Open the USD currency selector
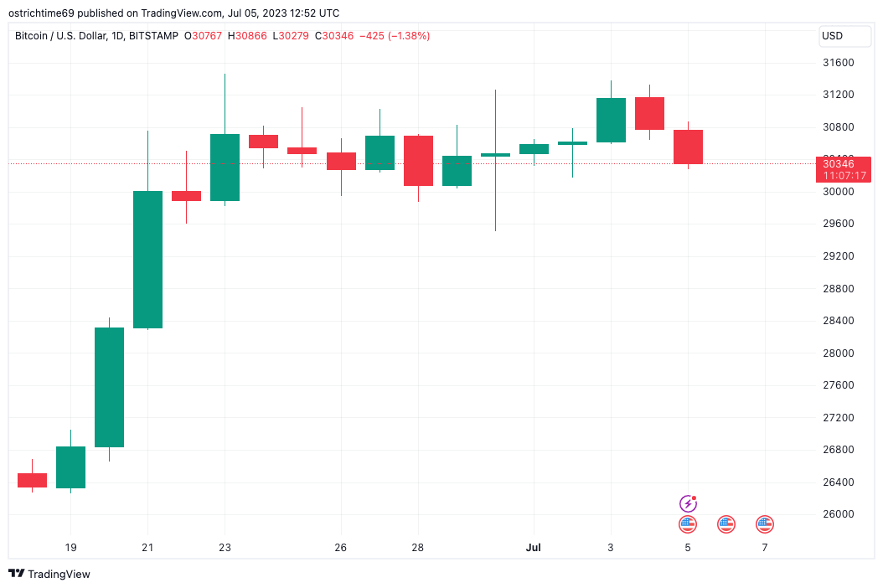The image size is (883, 588). click(844, 36)
